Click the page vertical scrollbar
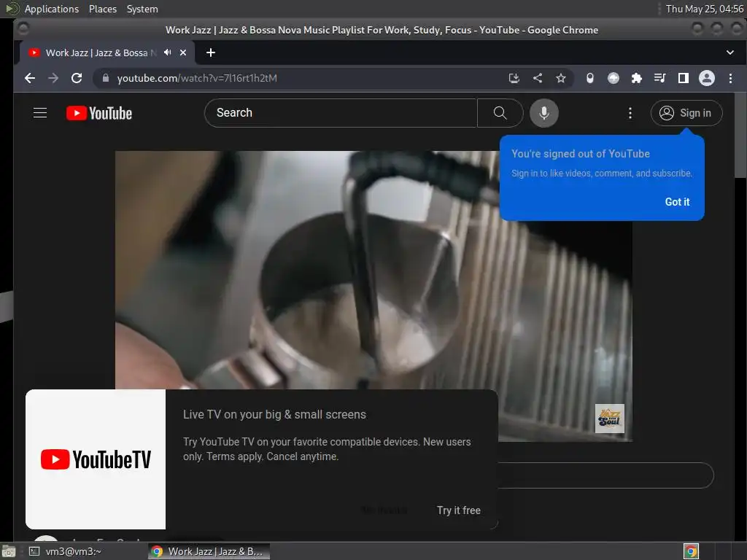Image resolution: width=747 pixels, height=560 pixels. pyautogui.click(x=740, y=136)
